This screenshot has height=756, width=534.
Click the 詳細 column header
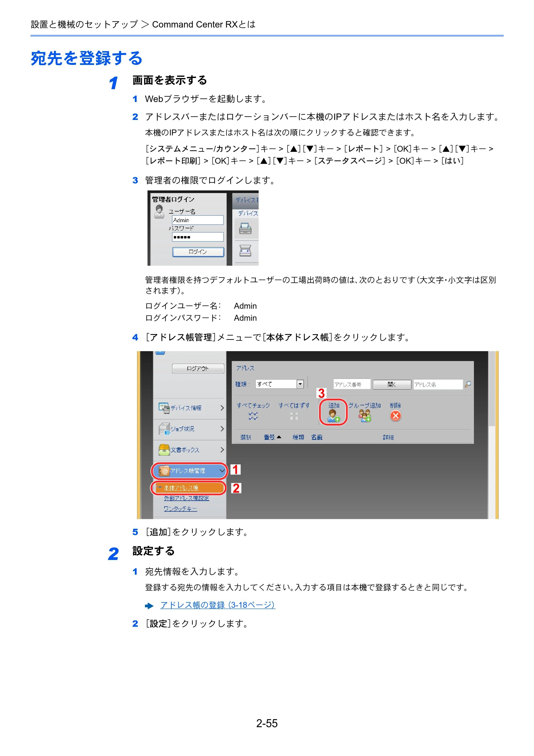(x=388, y=437)
